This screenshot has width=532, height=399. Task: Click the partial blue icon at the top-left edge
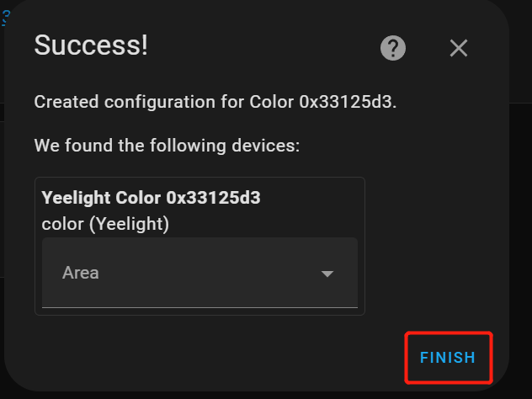(5, 18)
